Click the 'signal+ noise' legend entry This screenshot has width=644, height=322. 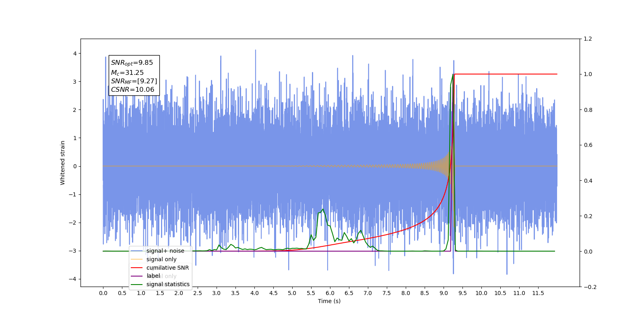pyautogui.click(x=157, y=251)
